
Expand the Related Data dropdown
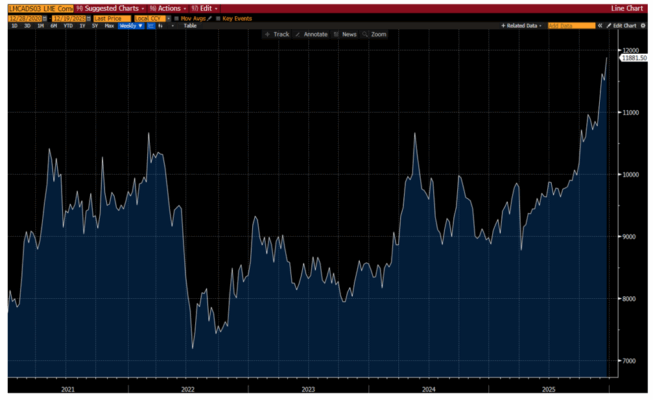(x=520, y=25)
